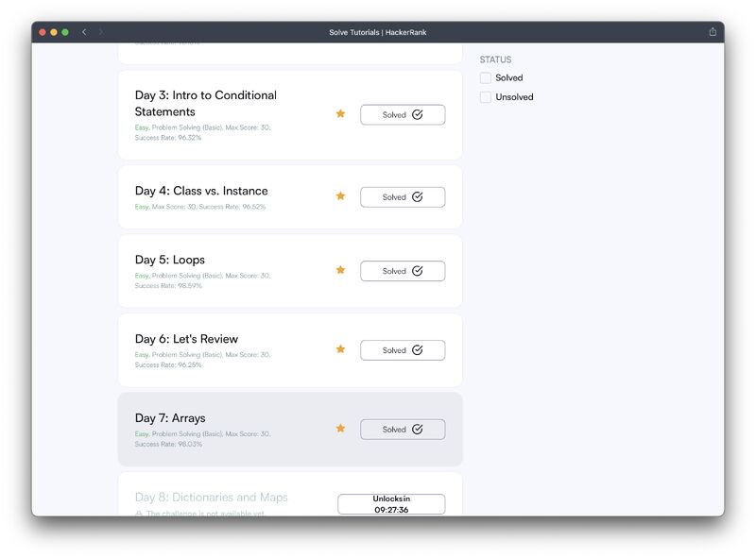Select the Solved button for Day 7: Arrays
This screenshot has width=756, height=558.
pyautogui.click(x=403, y=430)
